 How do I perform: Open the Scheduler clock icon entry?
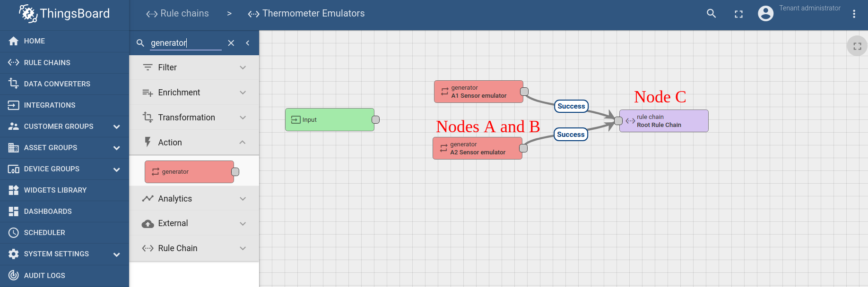14,233
